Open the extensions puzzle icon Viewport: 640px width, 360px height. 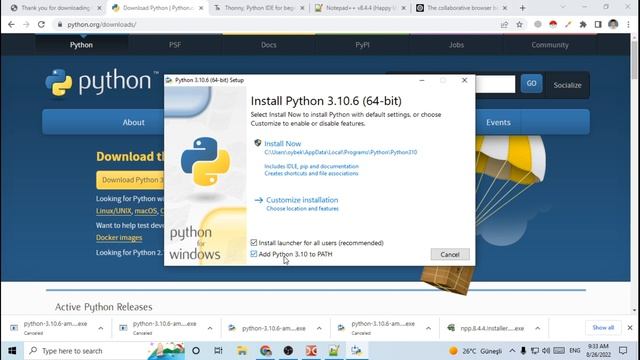tap(583, 24)
